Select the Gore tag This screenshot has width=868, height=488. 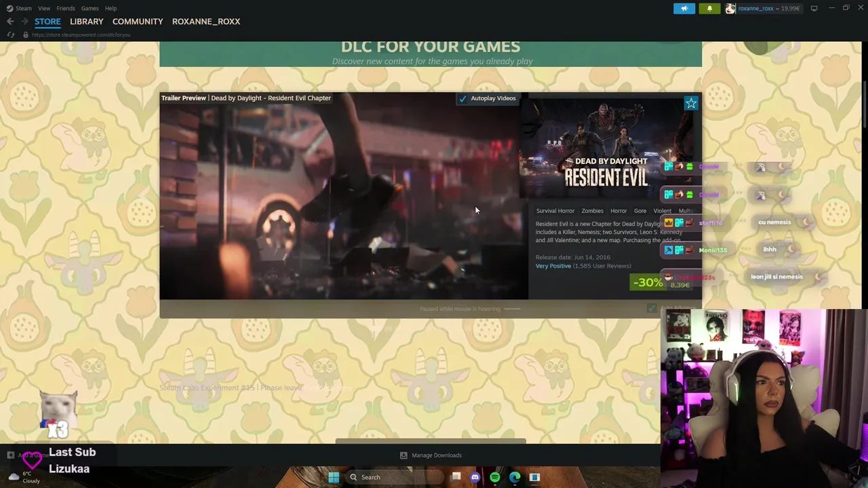click(x=640, y=211)
